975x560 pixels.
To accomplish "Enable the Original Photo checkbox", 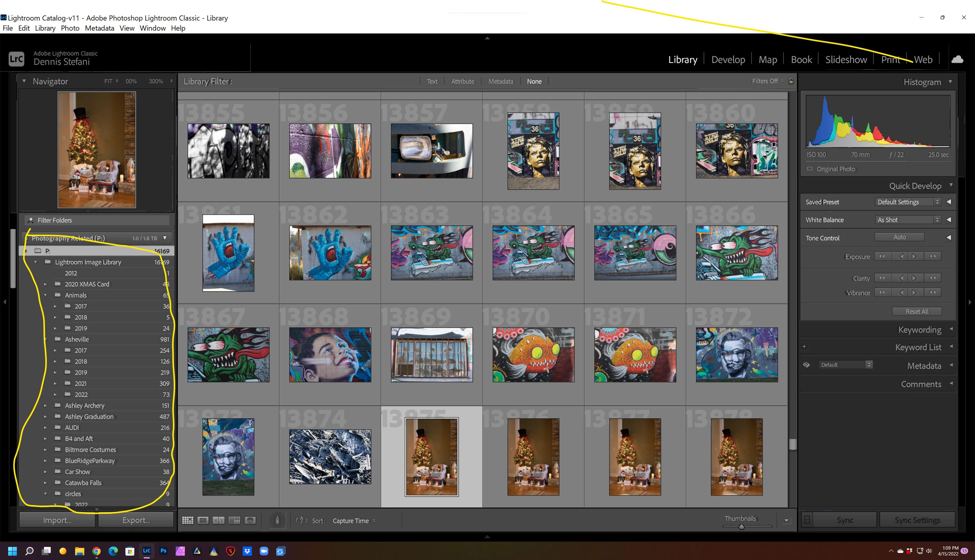I will coord(810,169).
